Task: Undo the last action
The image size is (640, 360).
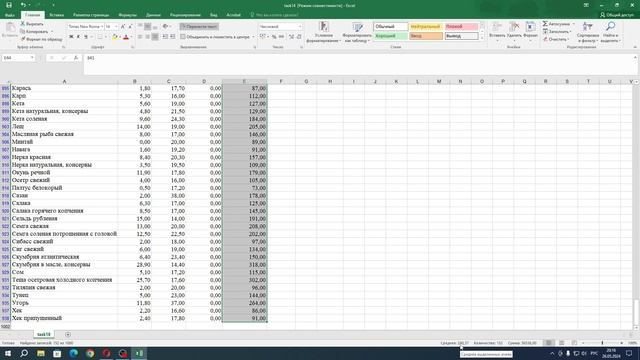Action: [x=23, y=5]
